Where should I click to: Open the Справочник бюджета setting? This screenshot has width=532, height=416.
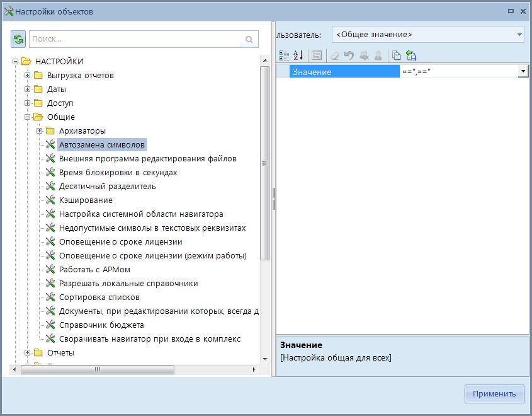click(101, 325)
